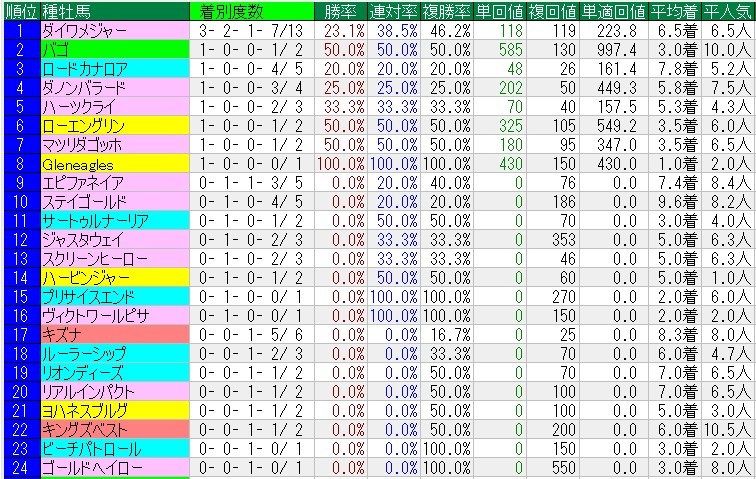This screenshot has height=479, width=756.
Task: Click the red キズナ sire cell
Action: [x=115, y=335]
